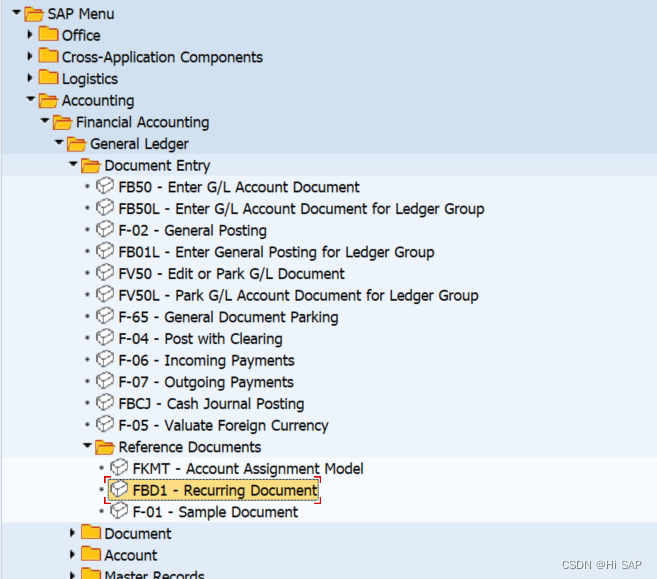Expand the Account folder arrow
Screen dimensions: 657x579
(x=72, y=554)
